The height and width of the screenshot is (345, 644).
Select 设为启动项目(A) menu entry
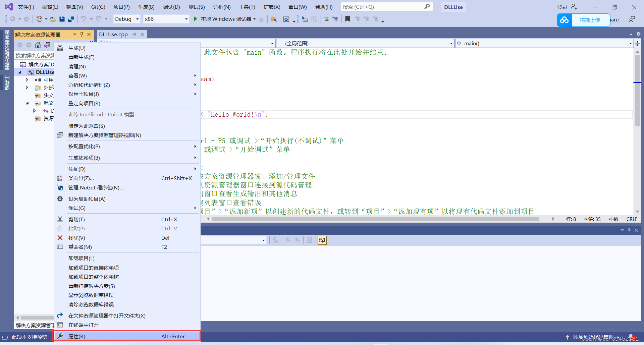127,199
